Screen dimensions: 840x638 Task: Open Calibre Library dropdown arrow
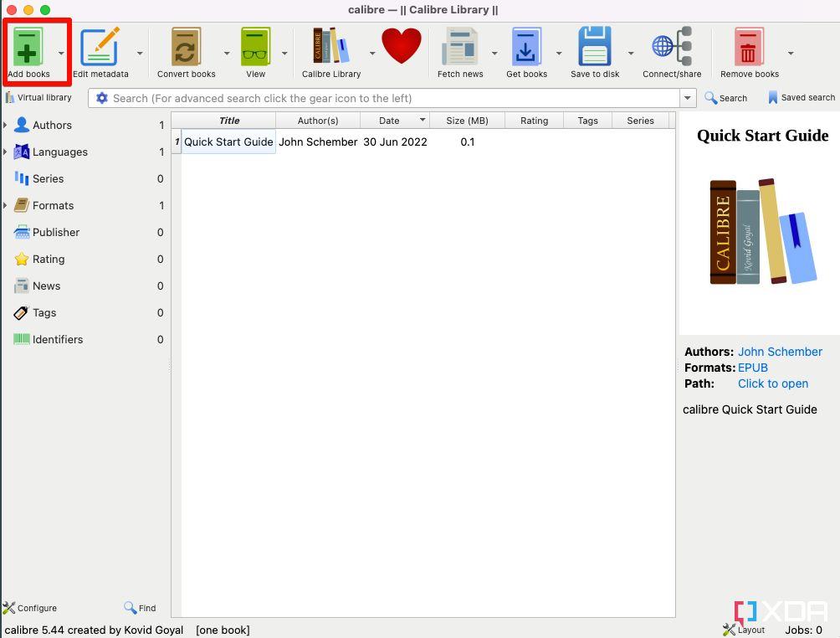point(372,53)
